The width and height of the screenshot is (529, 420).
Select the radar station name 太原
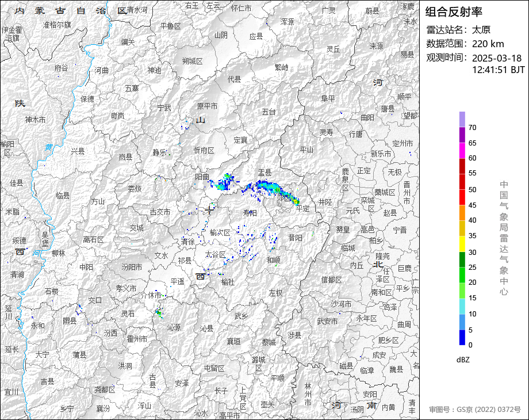481,30
